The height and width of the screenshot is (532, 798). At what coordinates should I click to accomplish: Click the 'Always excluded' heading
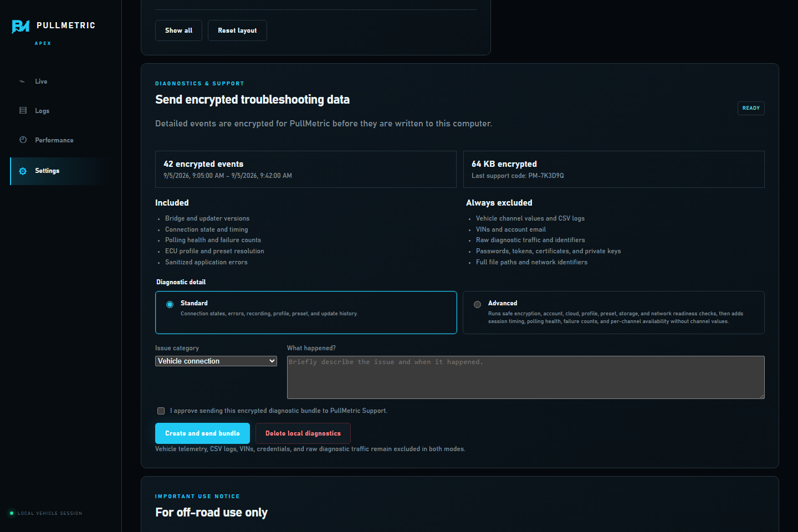click(499, 203)
